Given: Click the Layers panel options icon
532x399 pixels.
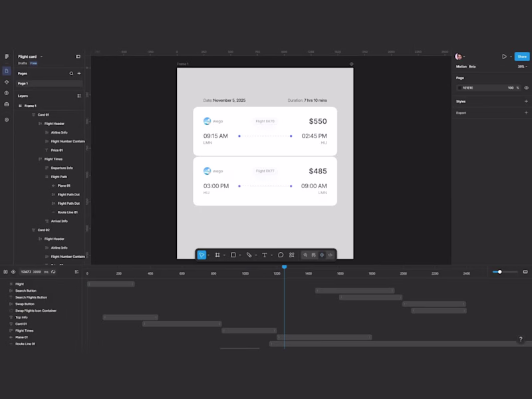Looking at the screenshot, I should pyautogui.click(x=79, y=96).
